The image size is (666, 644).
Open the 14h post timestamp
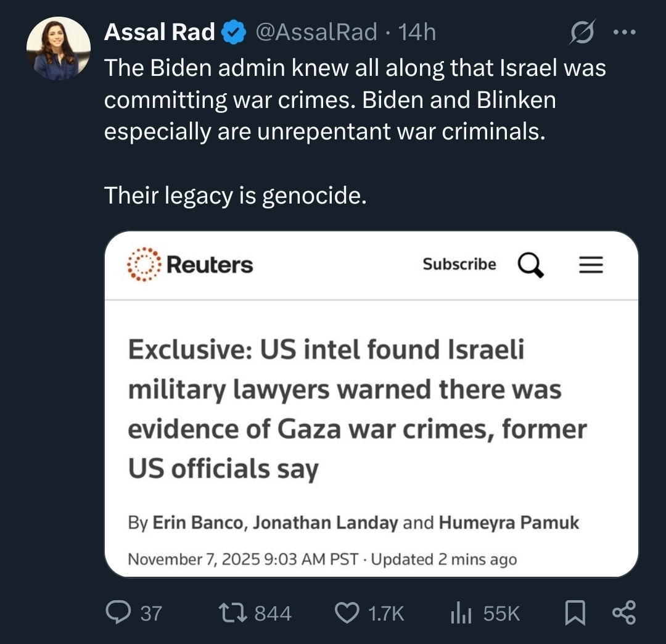417,31
